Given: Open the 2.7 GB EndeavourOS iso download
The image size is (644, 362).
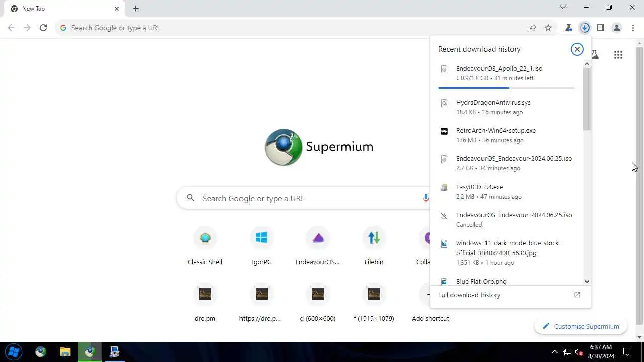Looking at the screenshot, I should (507, 163).
